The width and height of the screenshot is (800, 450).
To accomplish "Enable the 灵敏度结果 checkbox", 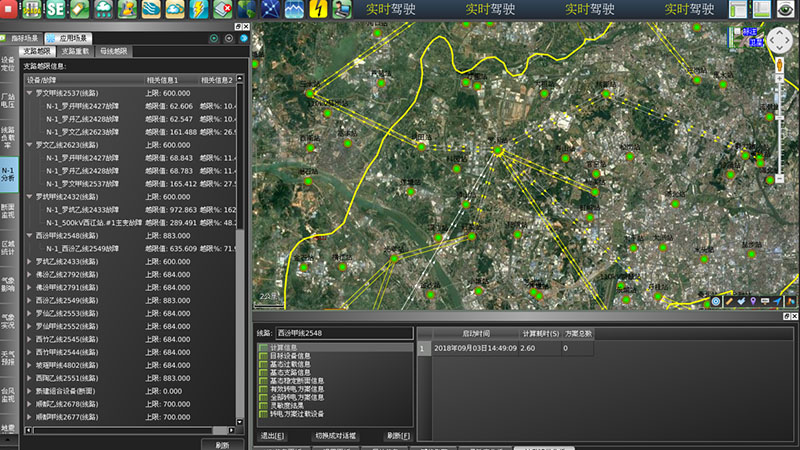I will tap(264, 405).
